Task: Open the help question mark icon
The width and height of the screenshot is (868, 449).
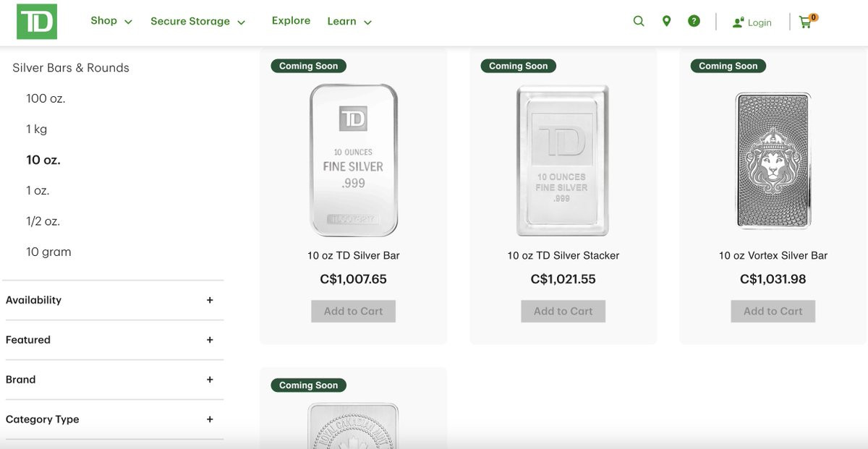Action: pos(694,22)
